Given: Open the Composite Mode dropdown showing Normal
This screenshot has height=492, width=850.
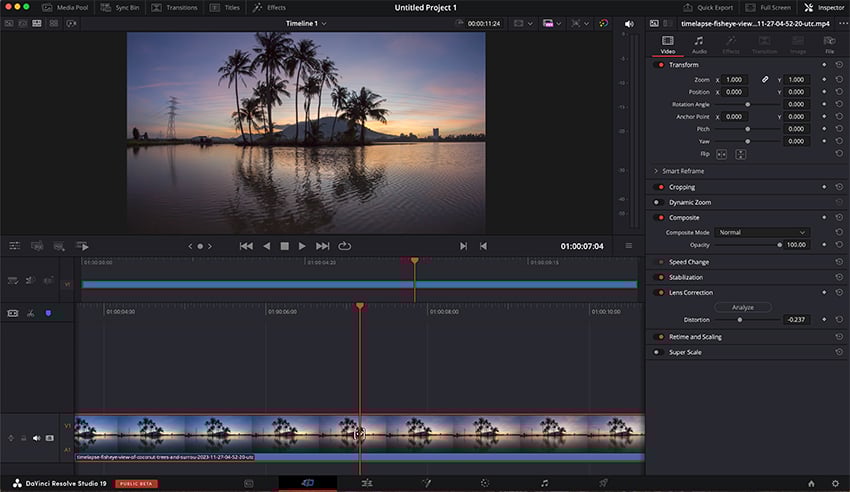Looking at the screenshot, I should (x=762, y=232).
